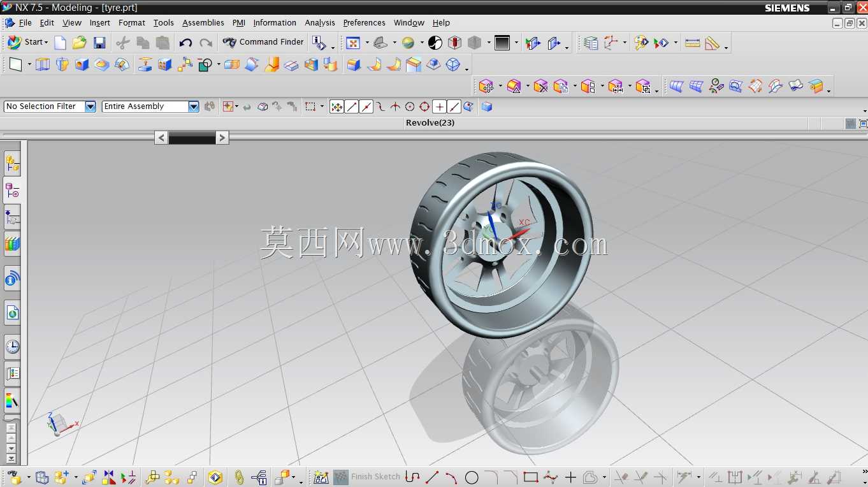Click the Measure Distance ruler icon
The width and height of the screenshot is (868, 487).
pyautogui.click(x=693, y=43)
